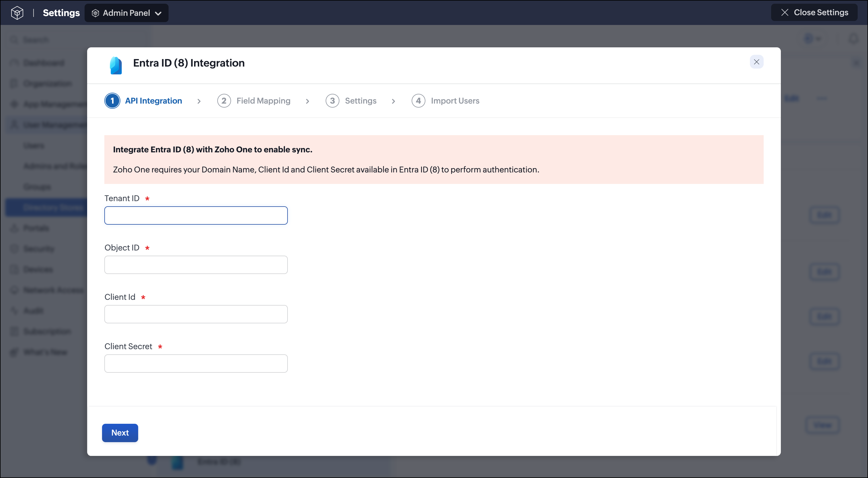868x478 pixels.
Task: Click Close Settings button
Action: coord(814,13)
